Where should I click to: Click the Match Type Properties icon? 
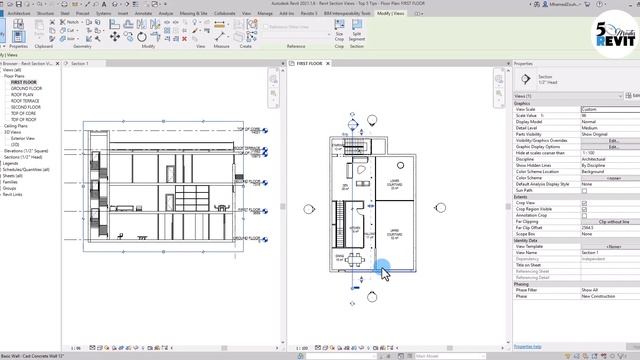(x=52, y=39)
